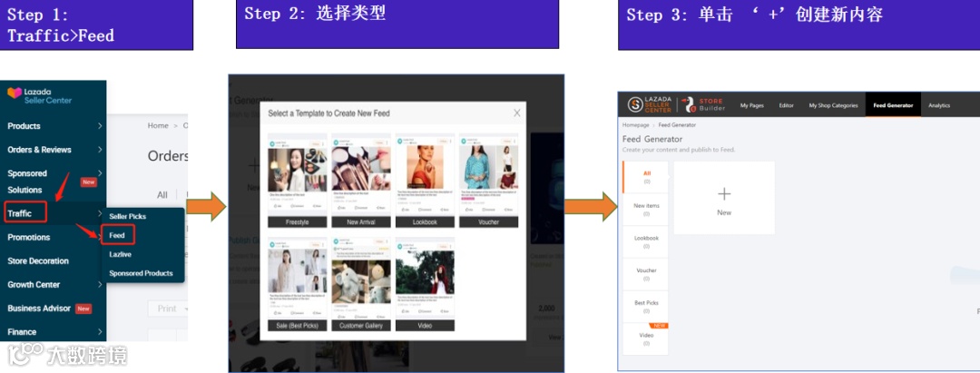Switch to the My Pages tab
980x373 pixels.
pyautogui.click(x=752, y=105)
